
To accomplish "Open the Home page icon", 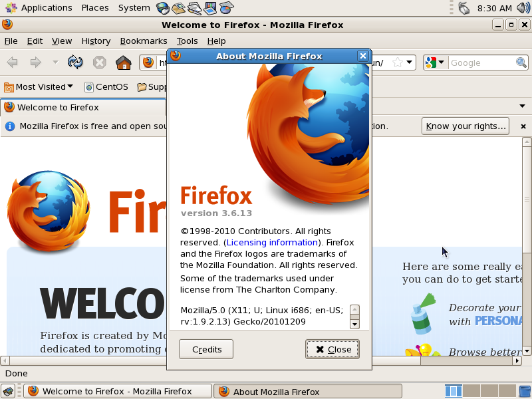I will click(x=123, y=62).
